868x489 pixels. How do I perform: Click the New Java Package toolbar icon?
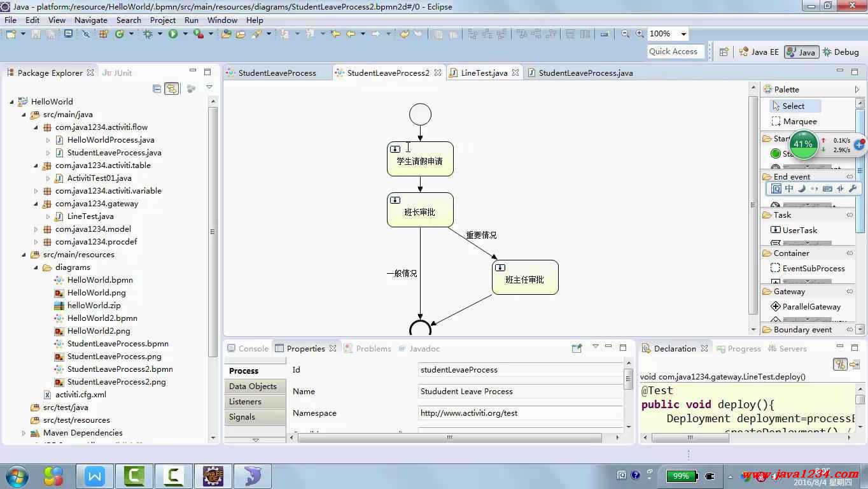[103, 34]
